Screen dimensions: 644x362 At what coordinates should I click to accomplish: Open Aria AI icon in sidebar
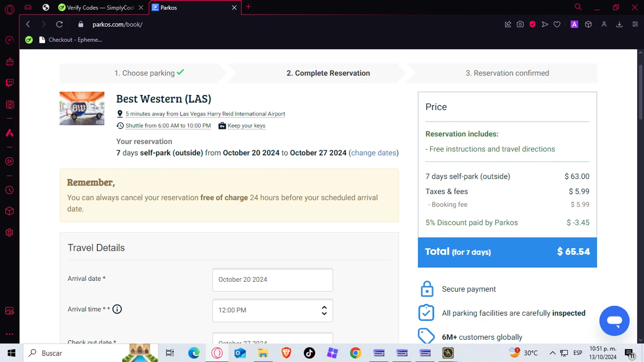click(9, 133)
